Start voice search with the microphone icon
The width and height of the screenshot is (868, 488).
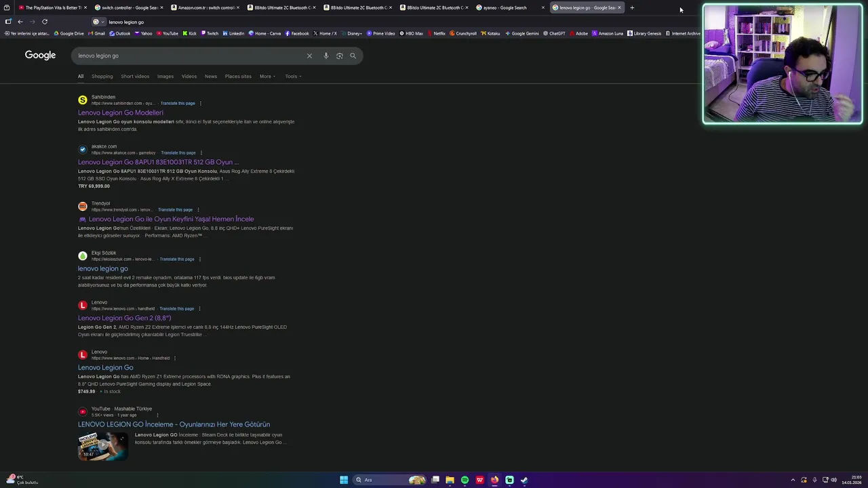[x=326, y=56]
